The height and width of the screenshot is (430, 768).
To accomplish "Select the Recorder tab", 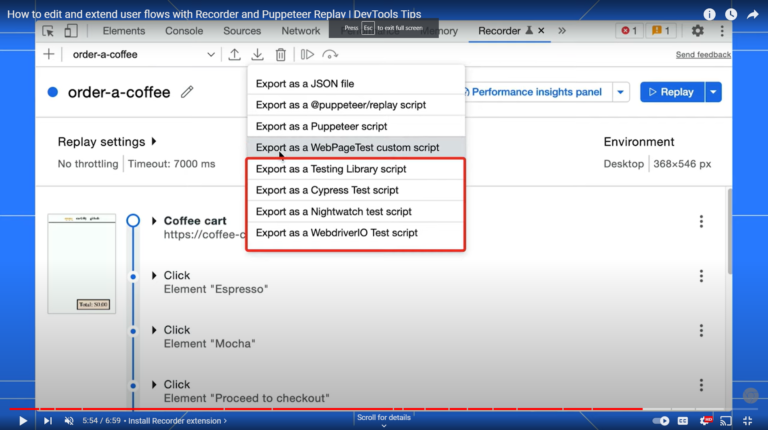I will (499, 31).
